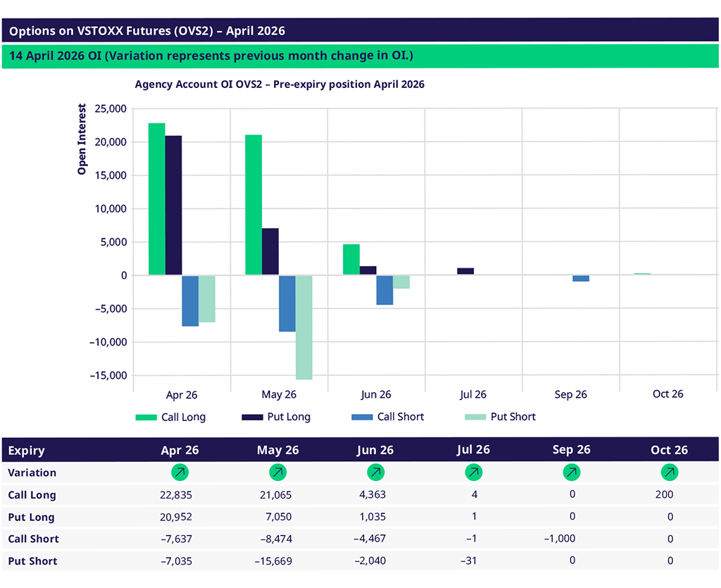Select the May 26 Put Short light-green bar
Image resolution: width=721 pixels, height=588 pixels.
click(304, 327)
